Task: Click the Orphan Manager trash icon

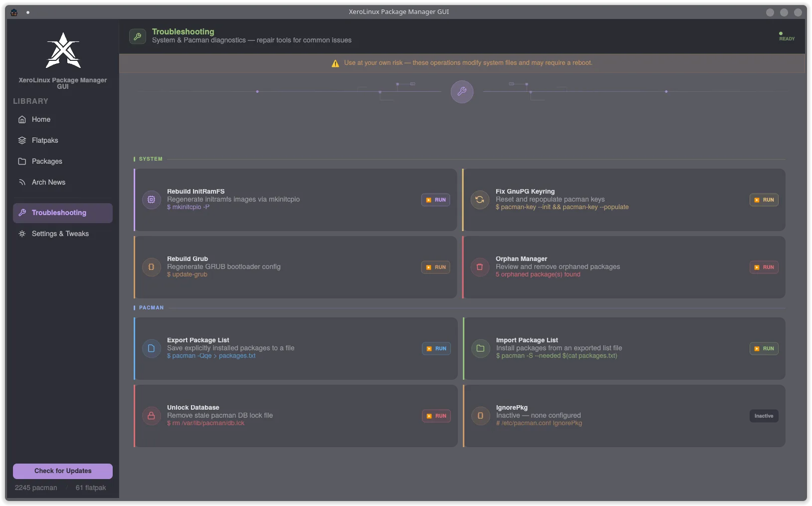Action: click(480, 267)
